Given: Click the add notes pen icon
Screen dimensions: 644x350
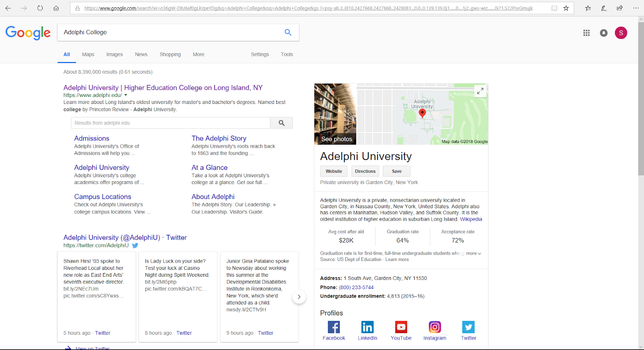Looking at the screenshot, I should pyautogui.click(x=604, y=8).
